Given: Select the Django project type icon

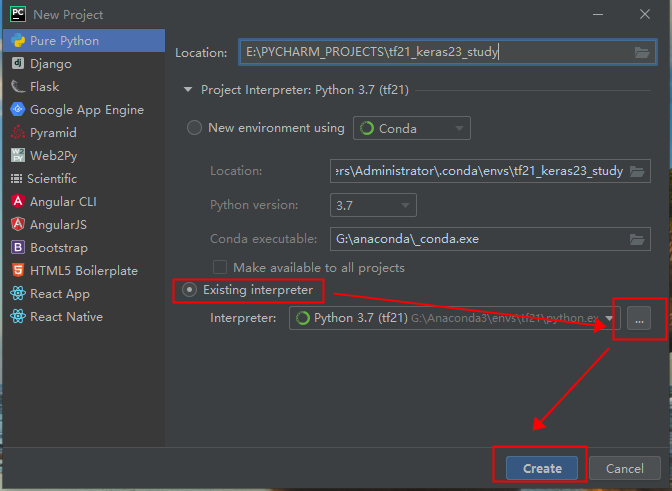Looking at the screenshot, I should [17, 64].
